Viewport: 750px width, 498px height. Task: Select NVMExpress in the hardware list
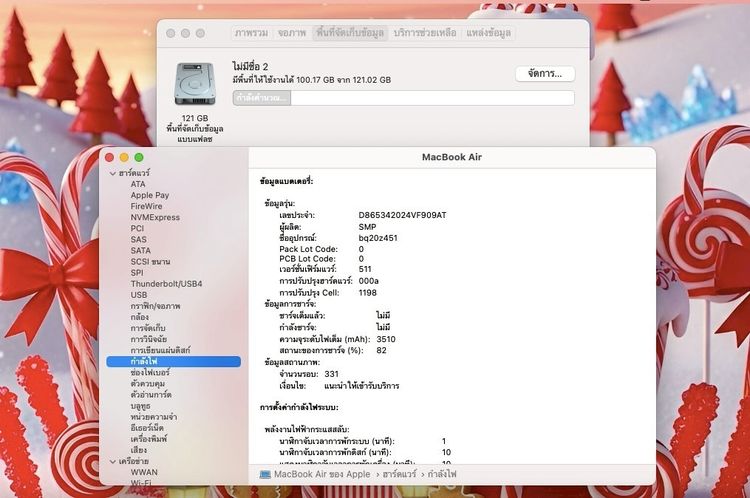coord(155,217)
